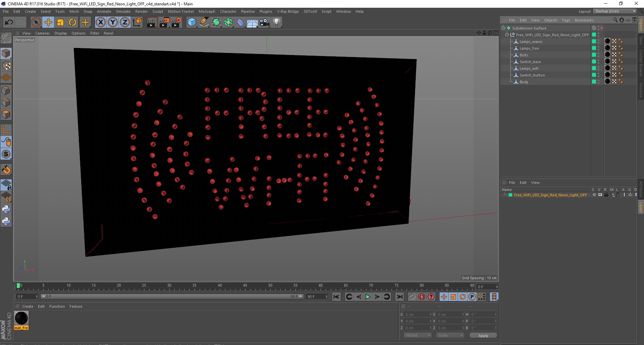Add a Cube primitive object
Image resolution: width=644 pixels, height=345 pixels.
pyautogui.click(x=192, y=22)
